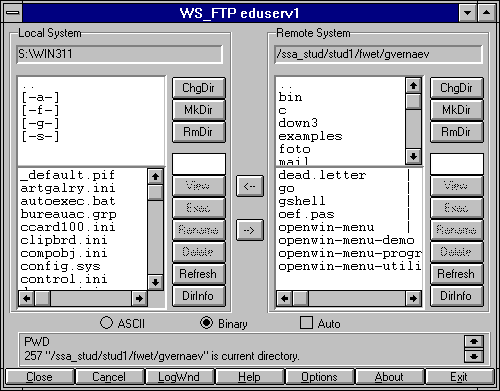Click remote ChgDir button
500x391 pixels.
pos(457,88)
